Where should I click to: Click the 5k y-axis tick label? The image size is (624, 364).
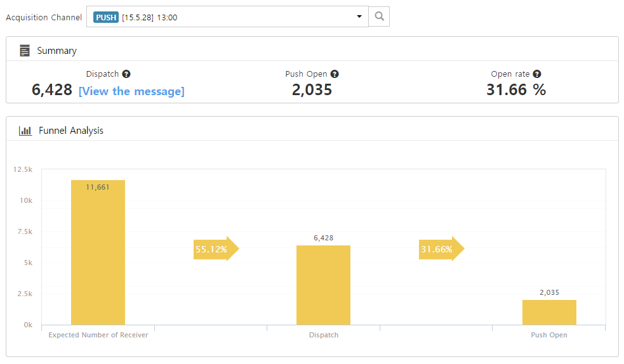click(29, 263)
